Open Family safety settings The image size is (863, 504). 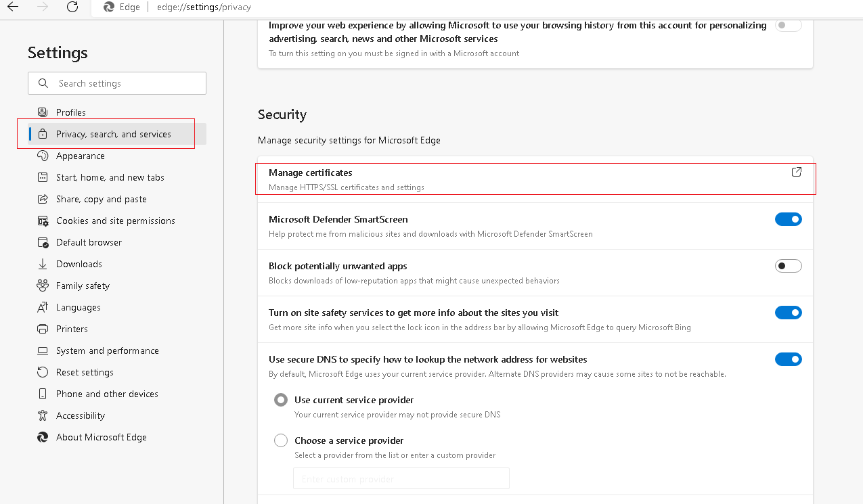[x=117, y=285]
